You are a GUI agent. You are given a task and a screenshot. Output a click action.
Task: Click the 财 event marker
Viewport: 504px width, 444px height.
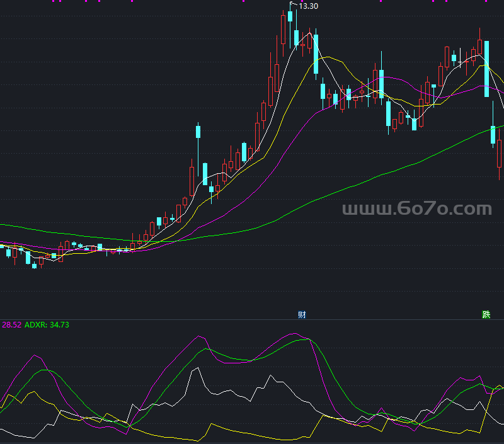coord(302,314)
